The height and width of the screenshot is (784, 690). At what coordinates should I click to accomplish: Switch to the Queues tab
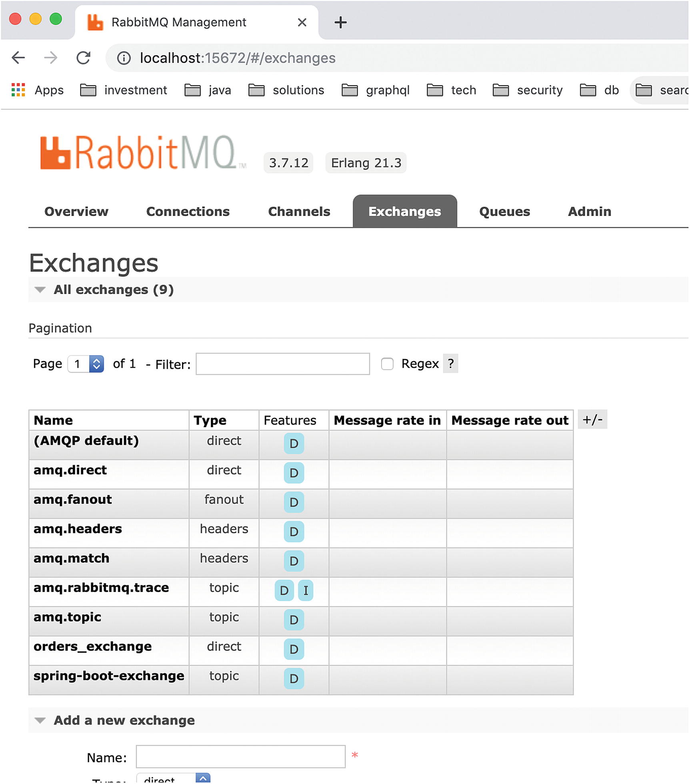click(505, 211)
